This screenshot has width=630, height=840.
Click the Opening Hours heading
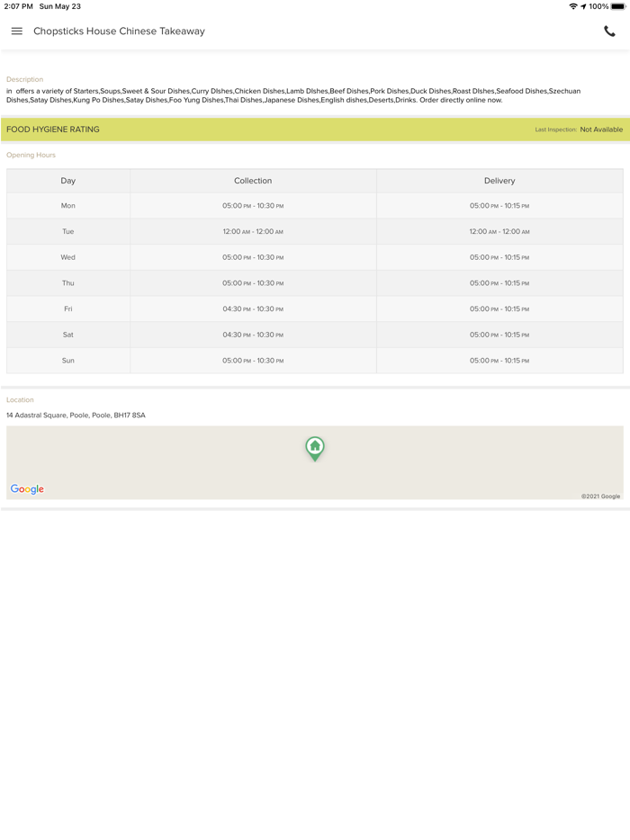[31, 155]
